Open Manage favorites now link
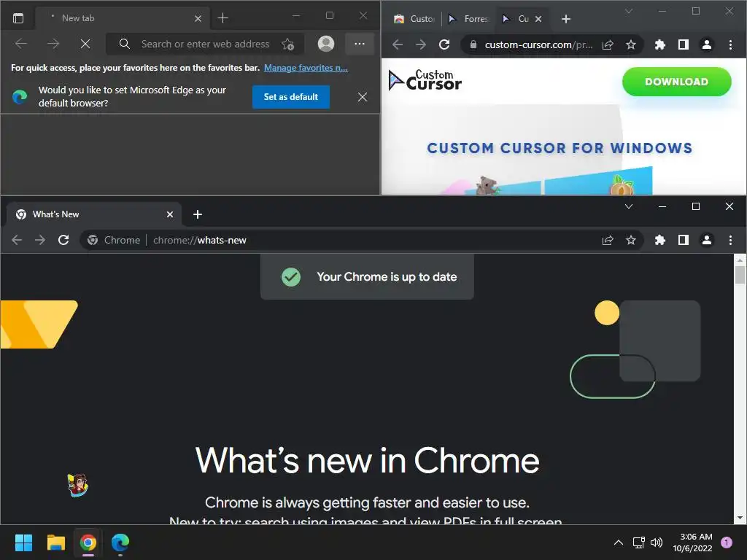The image size is (747, 560). [306, 68]
